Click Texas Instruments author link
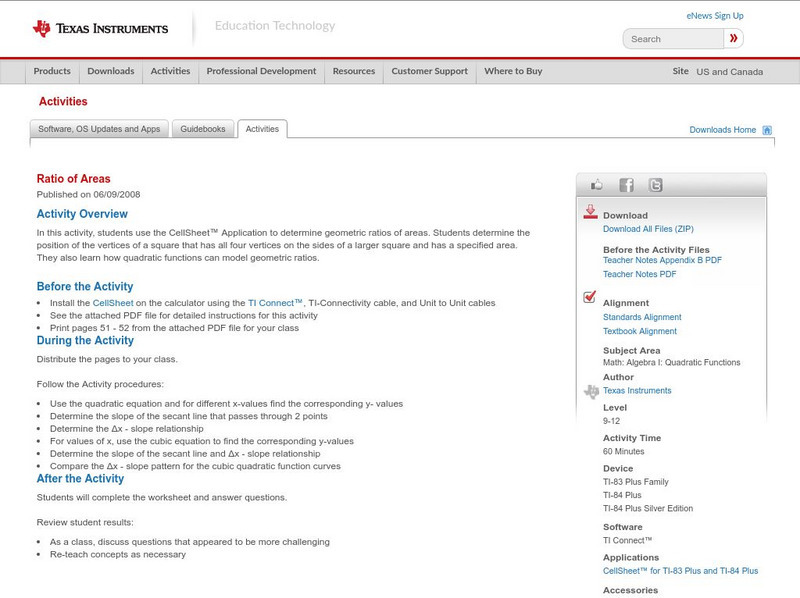800x598 pixels. pyautogui.click(x=637, y=390)
